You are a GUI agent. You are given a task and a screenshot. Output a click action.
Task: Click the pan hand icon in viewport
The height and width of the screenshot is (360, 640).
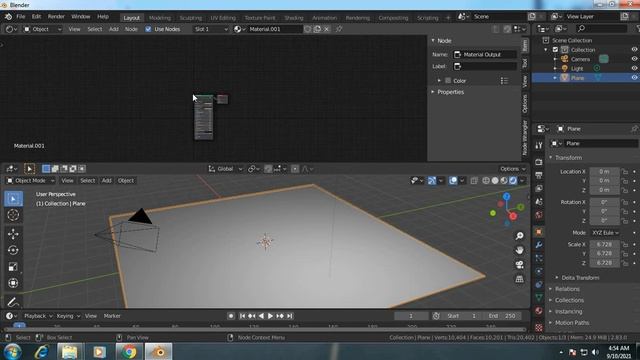[519, 250]
